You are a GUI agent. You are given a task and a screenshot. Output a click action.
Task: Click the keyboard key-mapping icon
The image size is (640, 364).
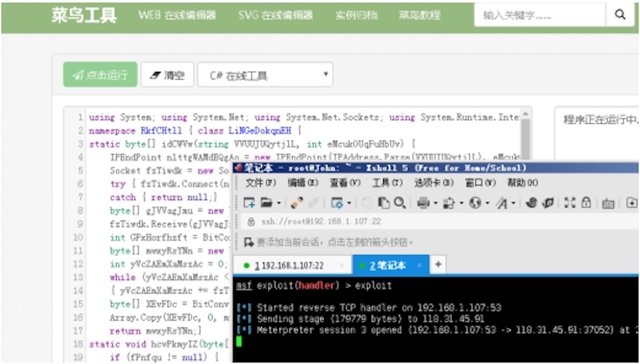(x=608, y=203)
